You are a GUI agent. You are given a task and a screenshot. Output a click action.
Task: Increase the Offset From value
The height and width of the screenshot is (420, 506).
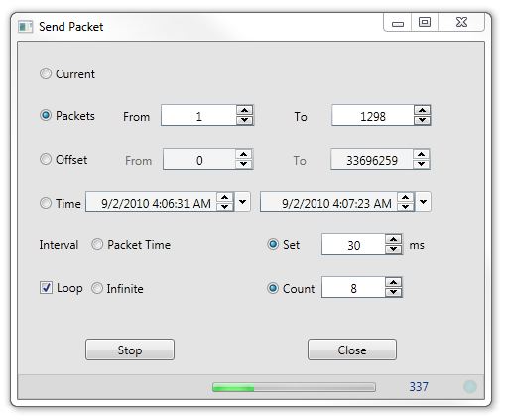[244, 154]
